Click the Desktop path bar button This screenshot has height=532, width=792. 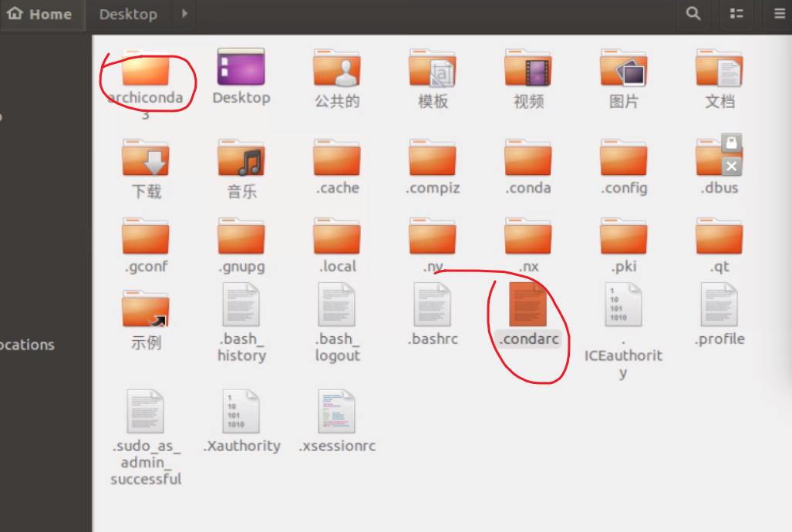pyautogui.click(x=128, y=14)
